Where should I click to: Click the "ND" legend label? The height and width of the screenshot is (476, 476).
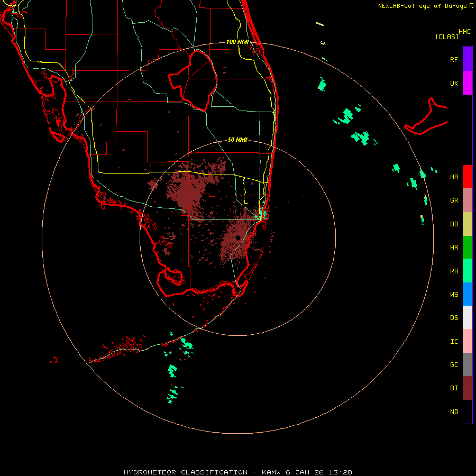(454, 412)
